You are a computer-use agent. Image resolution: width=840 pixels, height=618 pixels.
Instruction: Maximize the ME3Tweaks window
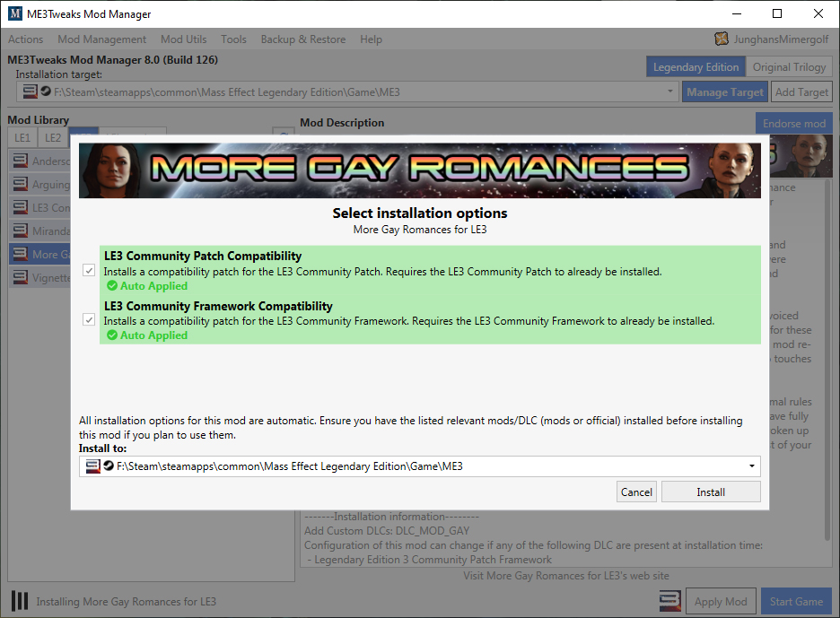point(777,13)
